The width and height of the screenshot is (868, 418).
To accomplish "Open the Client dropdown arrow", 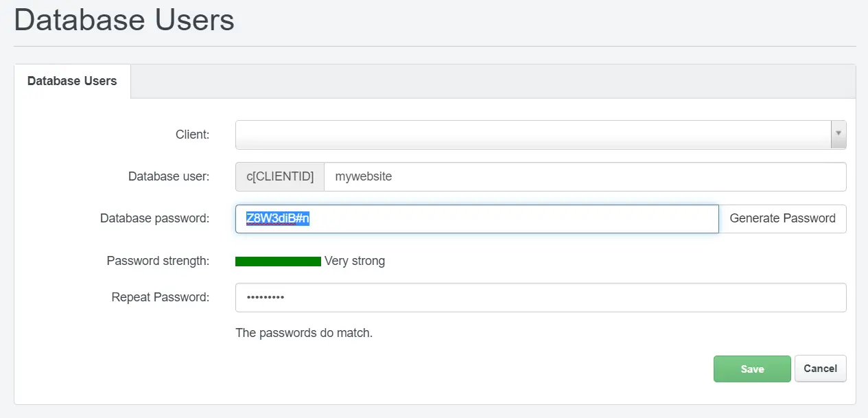I will coord(838,135).
